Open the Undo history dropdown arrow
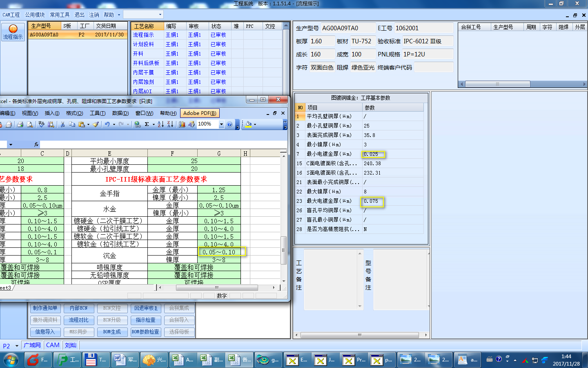588x368 pixels. click(x=114, y=124)
